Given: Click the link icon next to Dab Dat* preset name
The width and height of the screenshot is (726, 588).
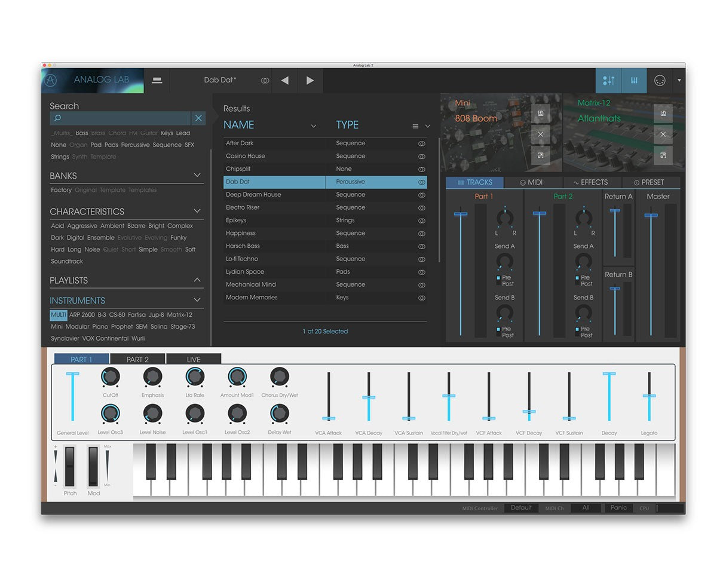Looking at the screenshot, I should (265, 80).
